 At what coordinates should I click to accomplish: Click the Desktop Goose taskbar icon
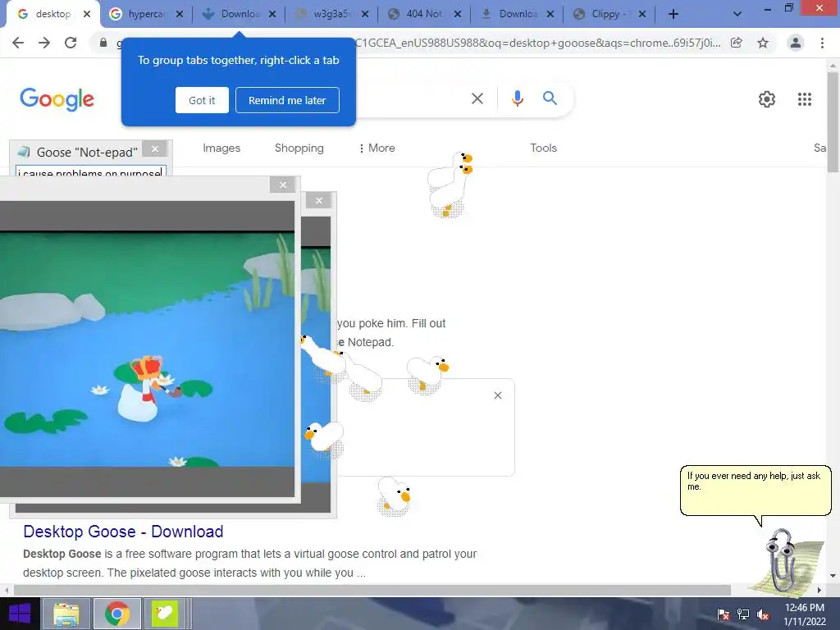(x=164, y=614)
